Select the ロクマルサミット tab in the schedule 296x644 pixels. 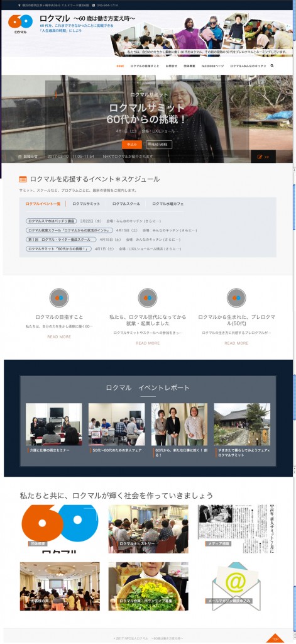[x=86, y=204]
